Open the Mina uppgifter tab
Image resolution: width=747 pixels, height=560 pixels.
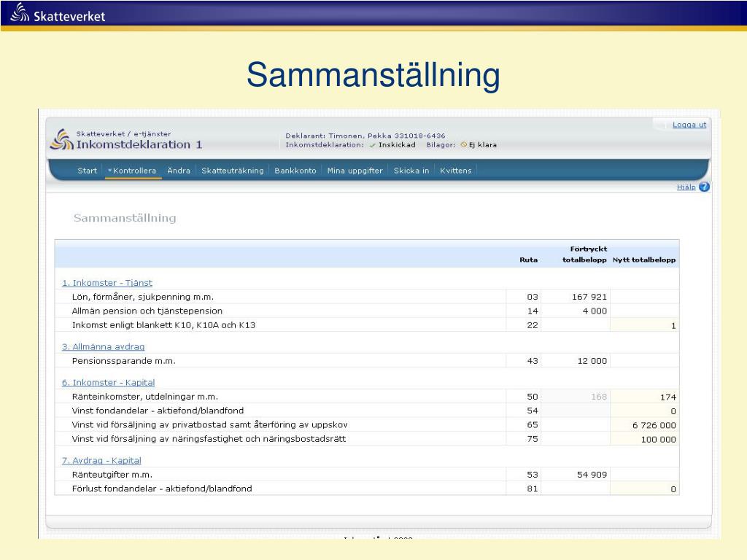[355, 171]
